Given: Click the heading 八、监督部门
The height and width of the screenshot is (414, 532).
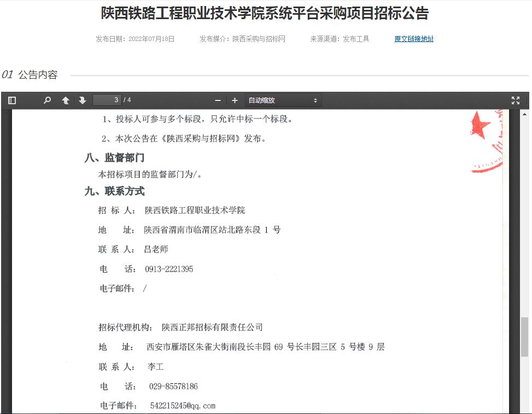Looking at the screenshot, I should [114, 157].
